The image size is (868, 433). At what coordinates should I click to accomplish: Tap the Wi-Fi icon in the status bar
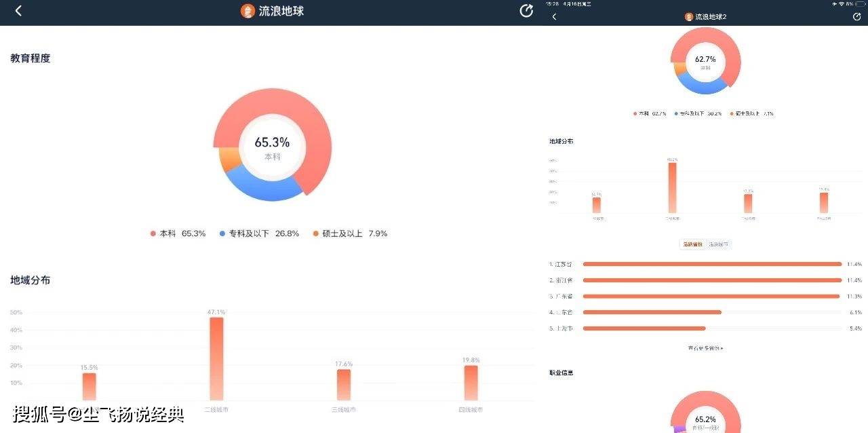coord(841,4)
